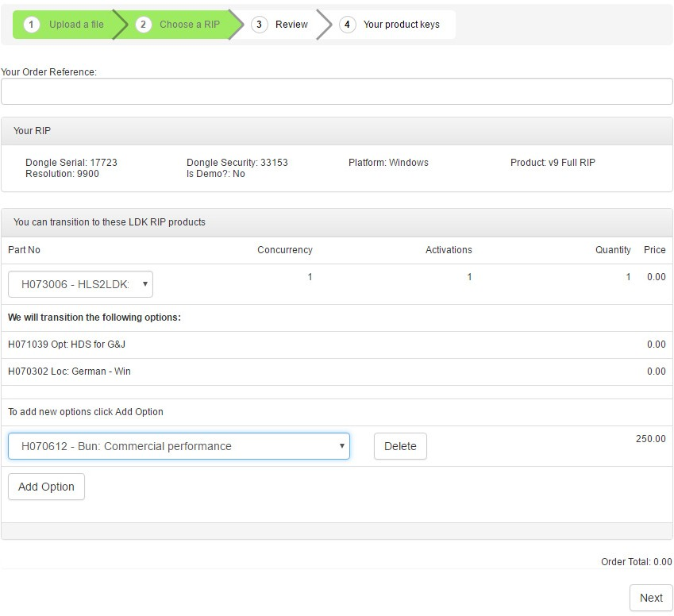The width and height of the screenshot is (674, 616).
Task: Click the step 2 number circle
Action: 143,25
